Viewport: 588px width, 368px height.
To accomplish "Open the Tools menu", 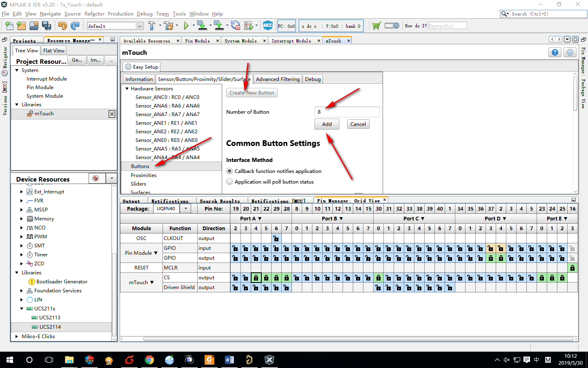I will coord(179,14).
